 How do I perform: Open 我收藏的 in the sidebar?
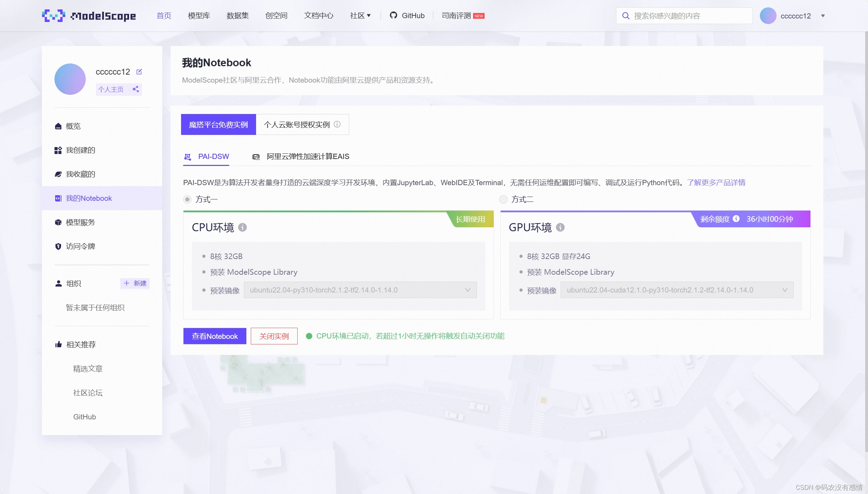[x=102, y=174]
